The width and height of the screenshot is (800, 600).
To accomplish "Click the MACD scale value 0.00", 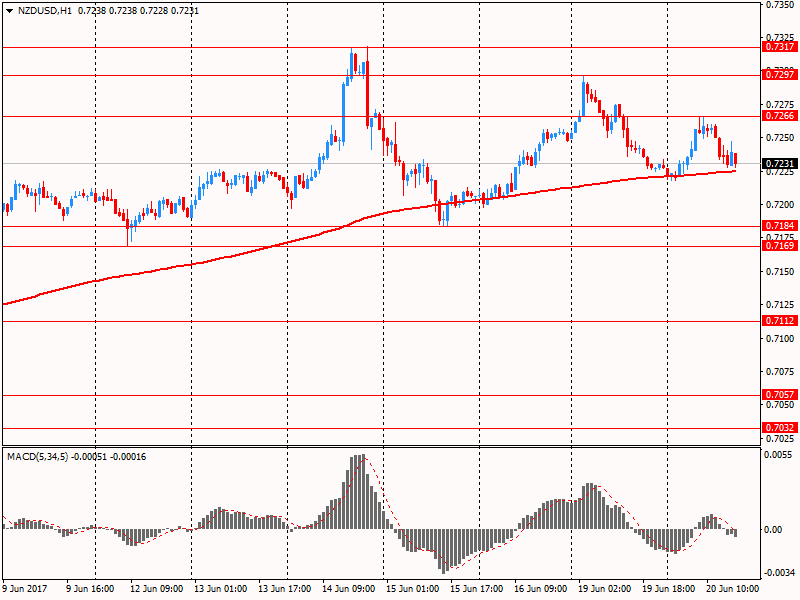I will 773,530.
